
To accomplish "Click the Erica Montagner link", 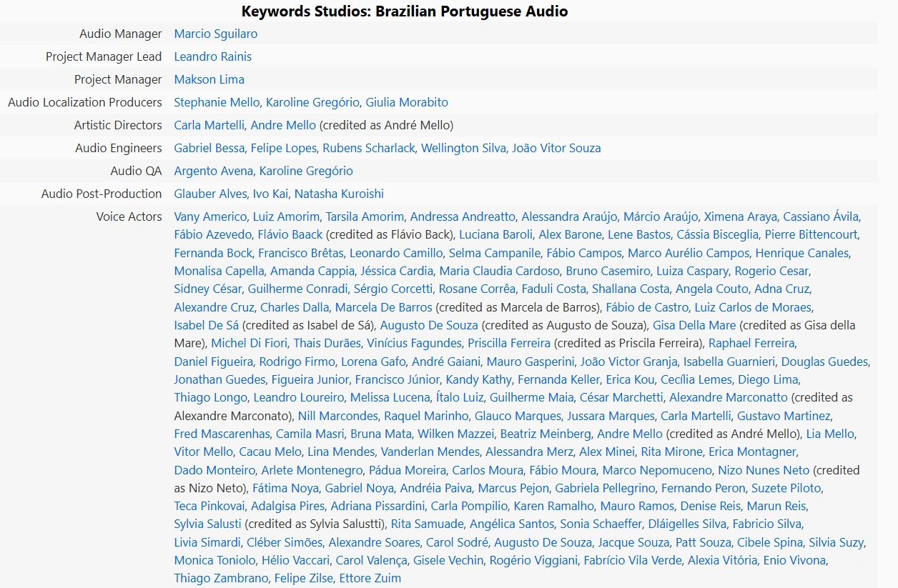I will tap(752, 452).
